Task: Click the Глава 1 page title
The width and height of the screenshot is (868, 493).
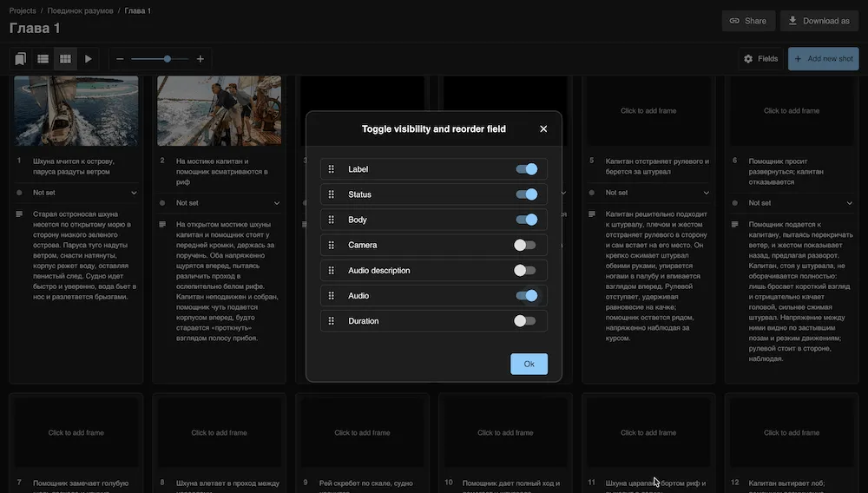Action: [35, 29]
